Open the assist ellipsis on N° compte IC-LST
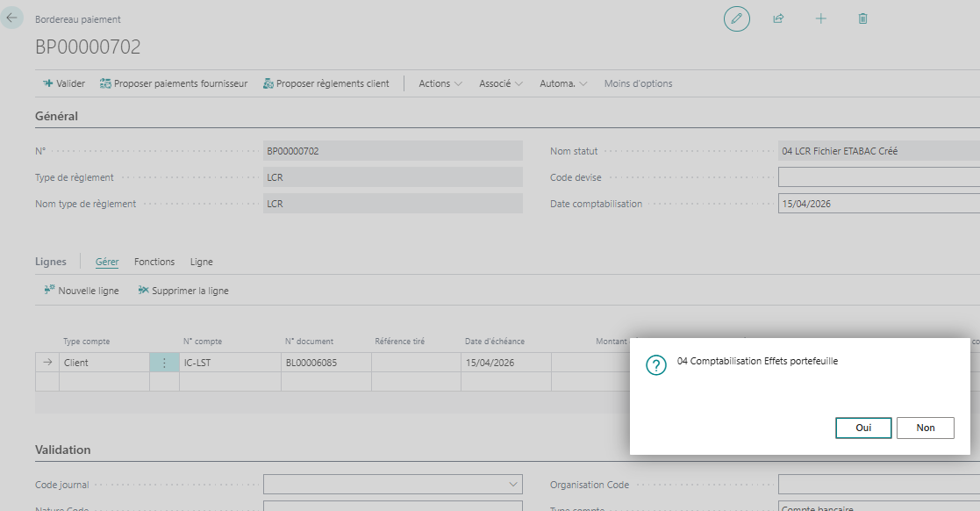The width and height of the screenshot is (980, 511). [165, 362]
